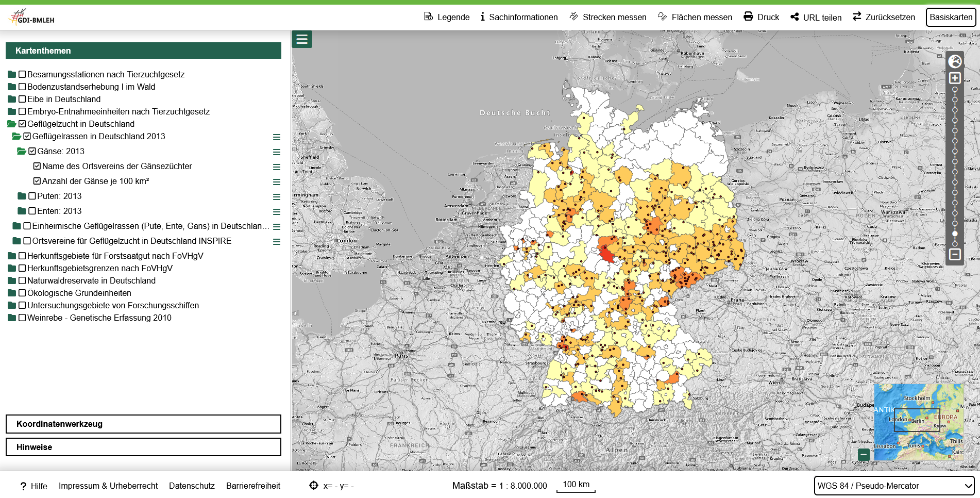980x498 pixels.
Task: Check the Eibe in Deutschland checkbox
Action: point(22,99)
